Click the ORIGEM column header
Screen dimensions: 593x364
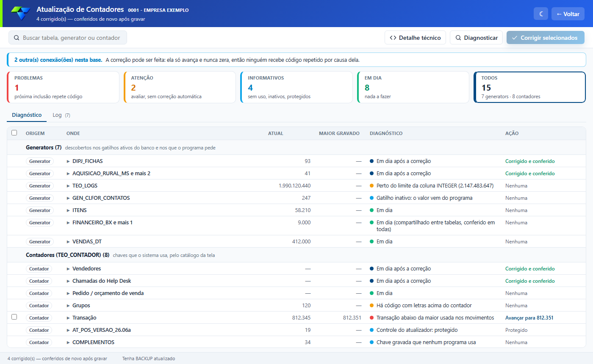click(x=35, y=133)
